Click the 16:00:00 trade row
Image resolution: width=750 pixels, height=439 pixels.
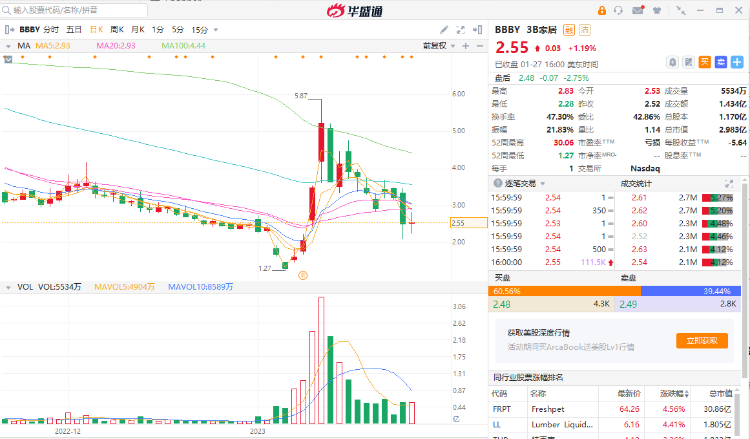click(552, 262)
